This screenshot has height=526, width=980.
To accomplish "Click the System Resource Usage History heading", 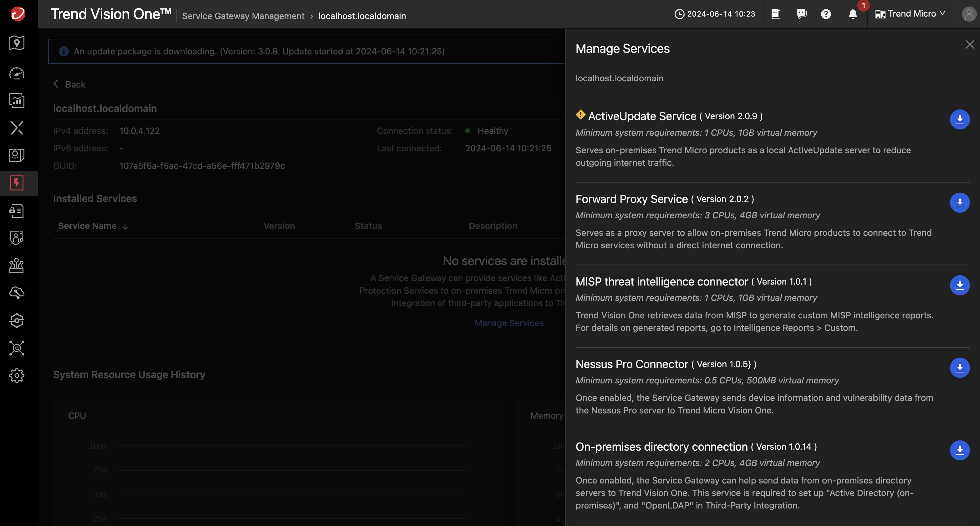I will click(129, 374).
